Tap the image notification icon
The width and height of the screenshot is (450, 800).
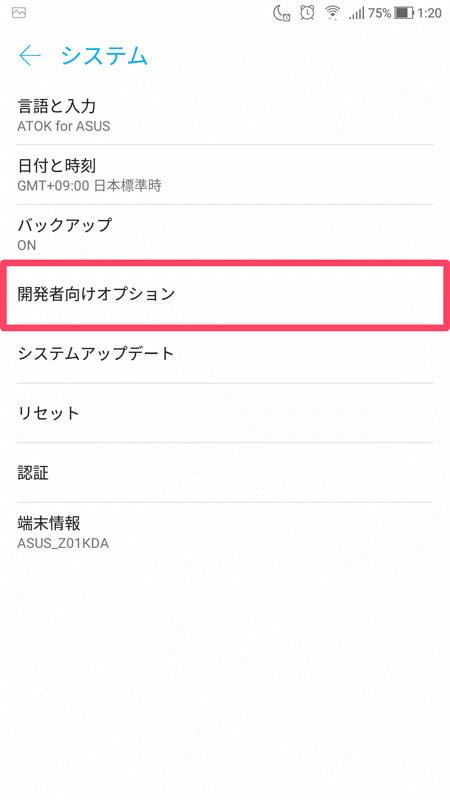(x=19, y=13)
